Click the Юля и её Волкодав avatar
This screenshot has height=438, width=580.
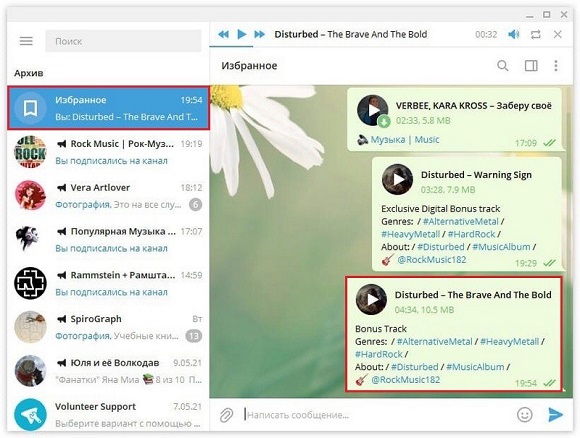pyautogui.click(x=30, y=371)
